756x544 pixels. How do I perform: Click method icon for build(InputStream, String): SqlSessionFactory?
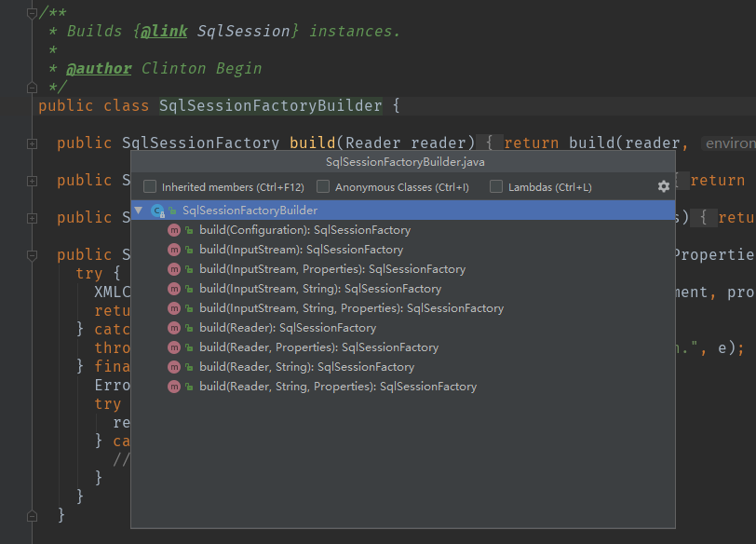(174, 289)
